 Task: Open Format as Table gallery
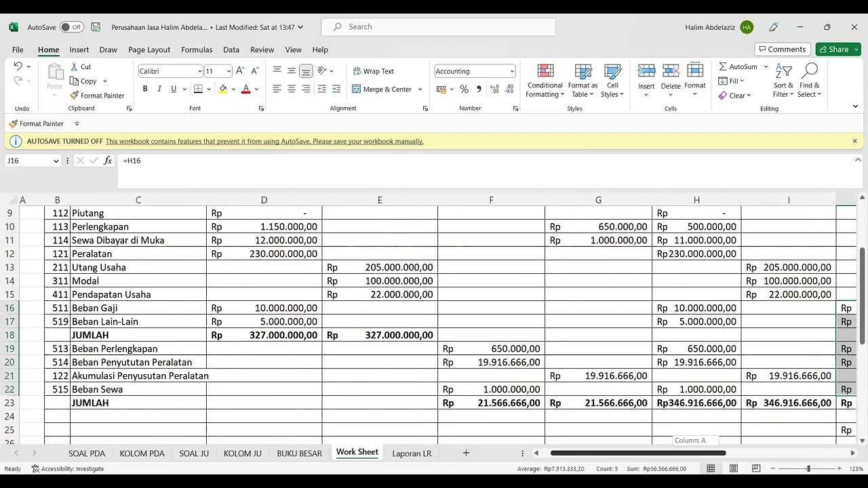(583, 81)
